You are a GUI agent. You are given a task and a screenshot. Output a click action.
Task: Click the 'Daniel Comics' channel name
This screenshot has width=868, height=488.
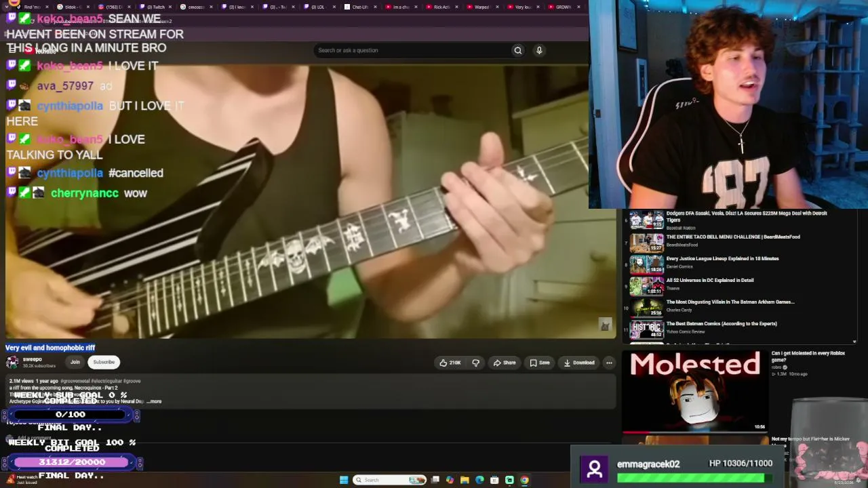pyautogui.click(x=679, y=266)
